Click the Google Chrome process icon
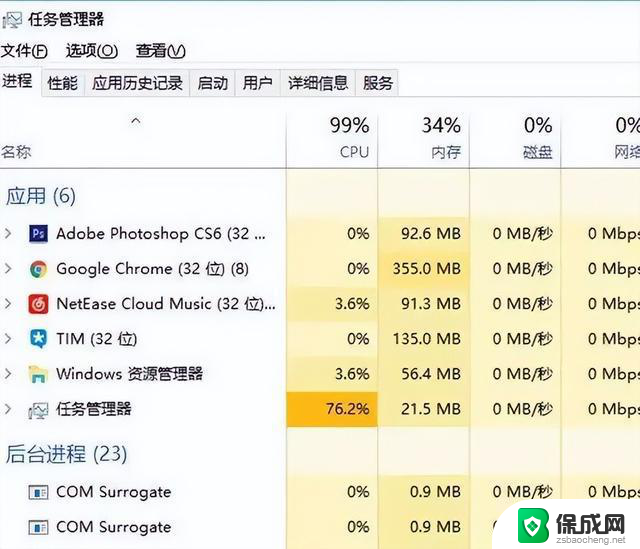640x549 pixels. coord(38,269)
